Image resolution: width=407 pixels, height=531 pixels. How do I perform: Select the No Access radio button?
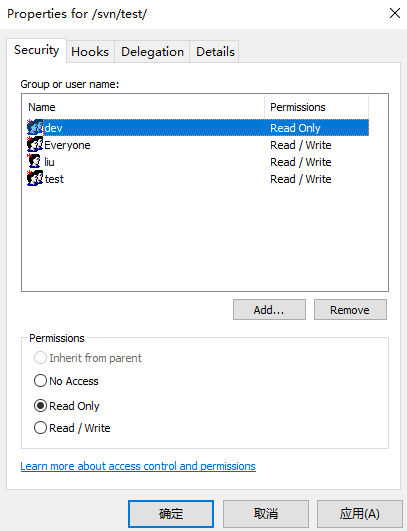click(x=40, y=381)
